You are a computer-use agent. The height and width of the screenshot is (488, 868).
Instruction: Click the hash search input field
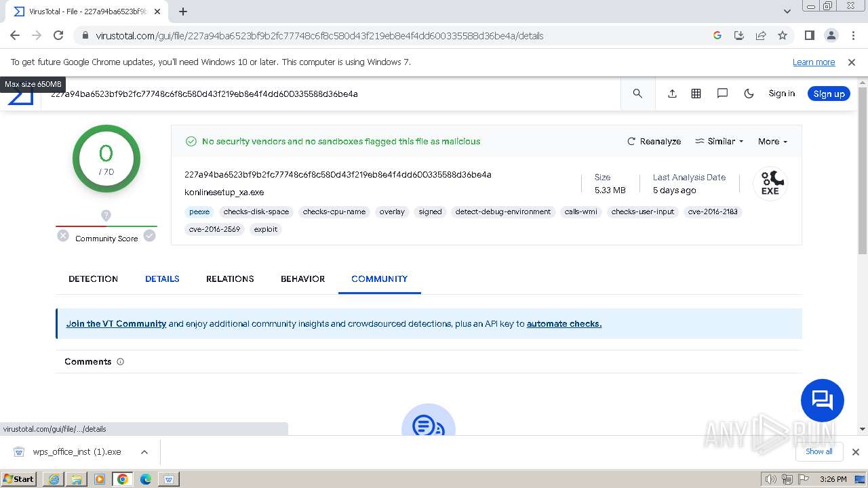(332, 94)
